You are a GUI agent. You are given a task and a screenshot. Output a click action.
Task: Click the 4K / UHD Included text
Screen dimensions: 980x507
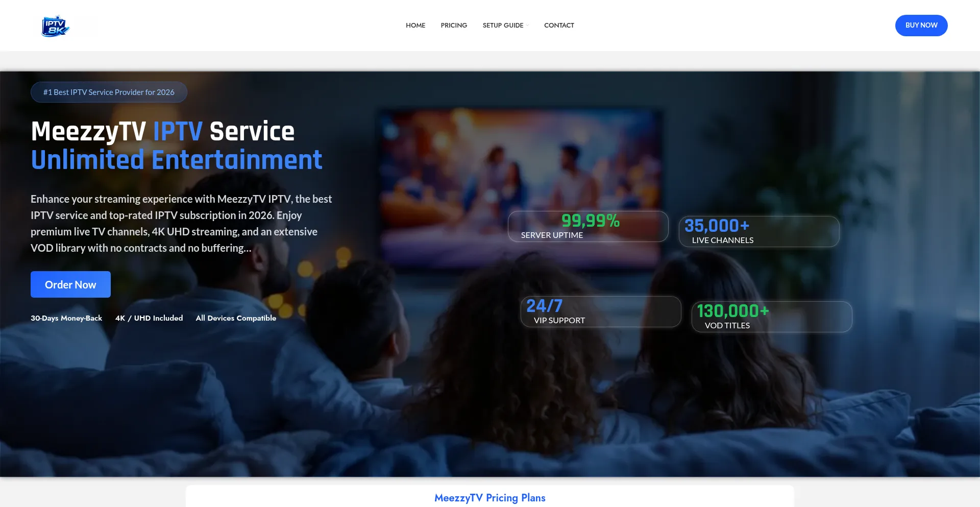pos(149,318)
